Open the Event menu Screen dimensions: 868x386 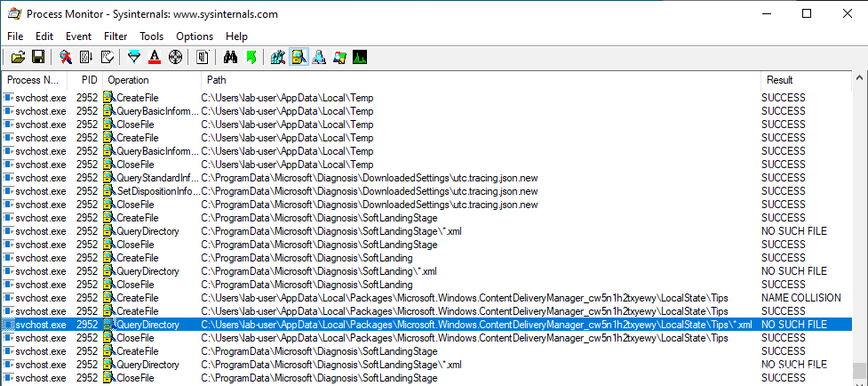pos(78,36)
